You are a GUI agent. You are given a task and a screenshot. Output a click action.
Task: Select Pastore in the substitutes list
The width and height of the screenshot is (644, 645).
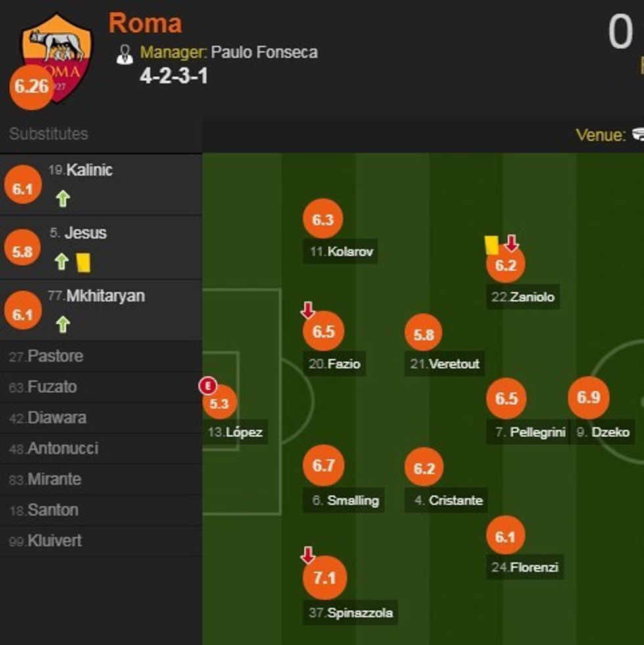click(55, 356)
